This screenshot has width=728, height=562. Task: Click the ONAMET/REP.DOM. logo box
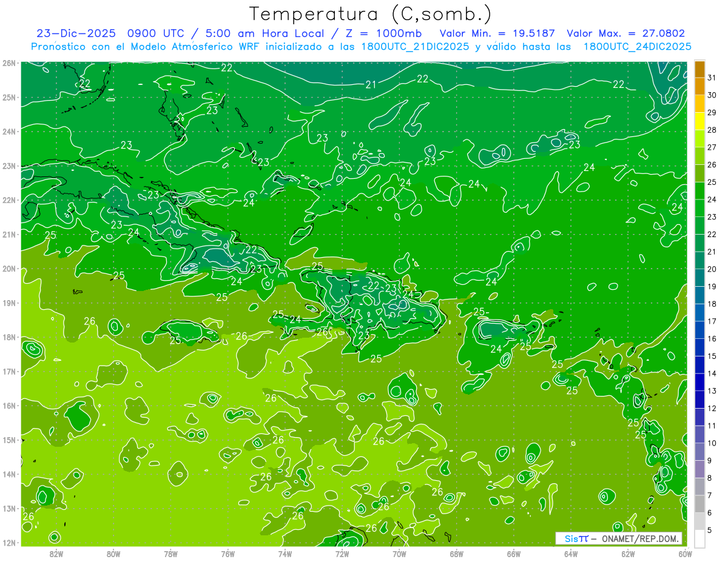coord(619,538)
